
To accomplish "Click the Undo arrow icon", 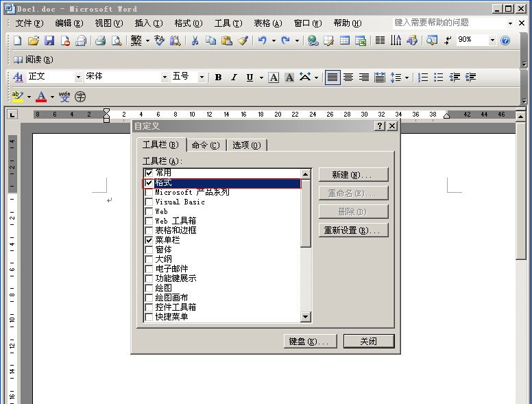I will 262,40.
